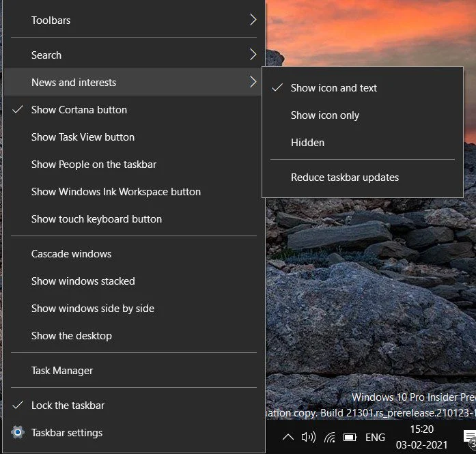
Task: Choose Show windows stacked
Action: click(134, 281)
